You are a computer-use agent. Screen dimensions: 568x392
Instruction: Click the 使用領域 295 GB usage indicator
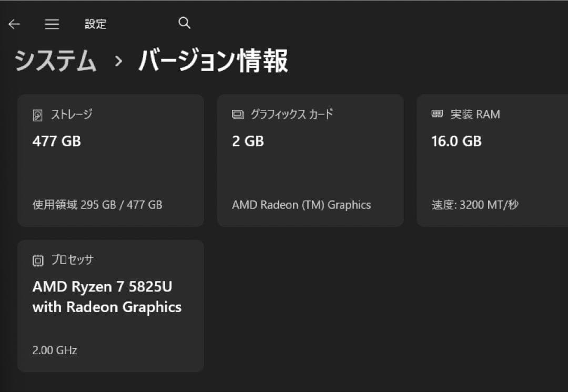click(x=98, y=205)
